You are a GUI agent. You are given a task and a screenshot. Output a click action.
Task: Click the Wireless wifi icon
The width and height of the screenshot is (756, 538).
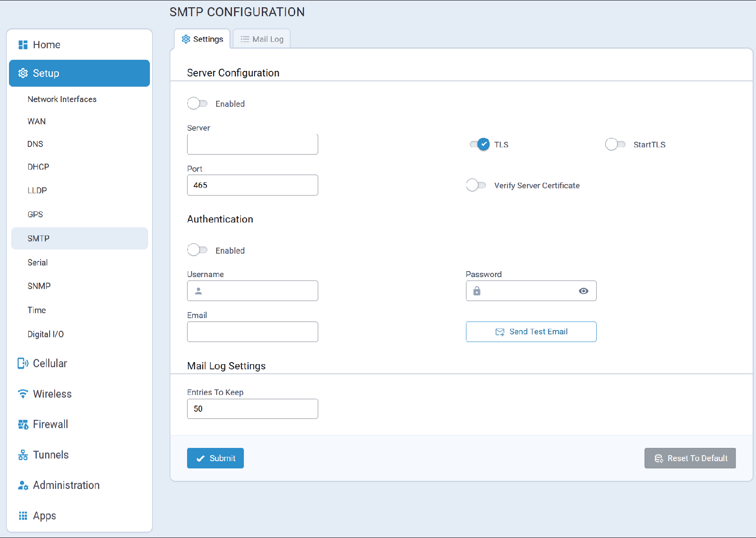23,394
